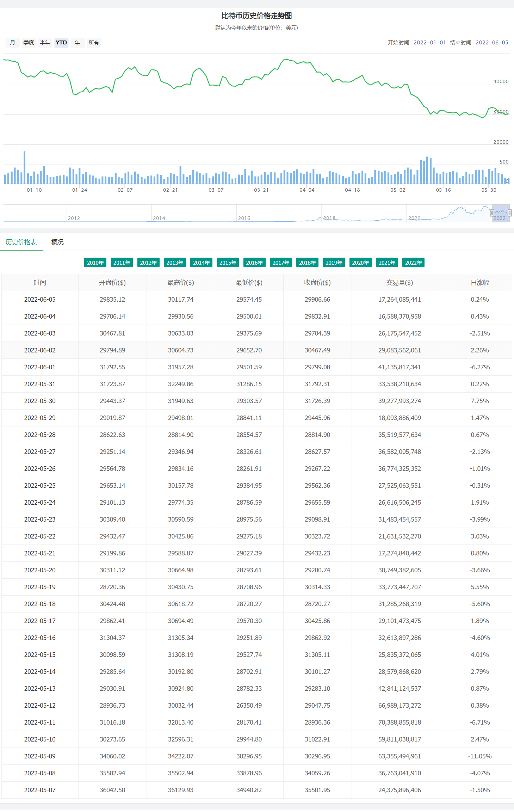Viewport: 514px width, 812px height.
Task: Select the 2022年 year filter
Action: pyautogui.click(x=413, y=263)
